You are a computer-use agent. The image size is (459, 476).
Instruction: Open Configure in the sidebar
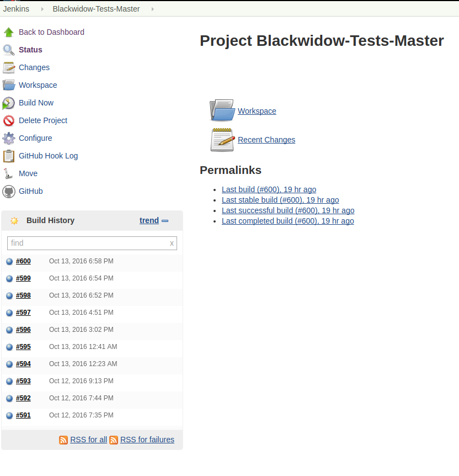(35, 138)
